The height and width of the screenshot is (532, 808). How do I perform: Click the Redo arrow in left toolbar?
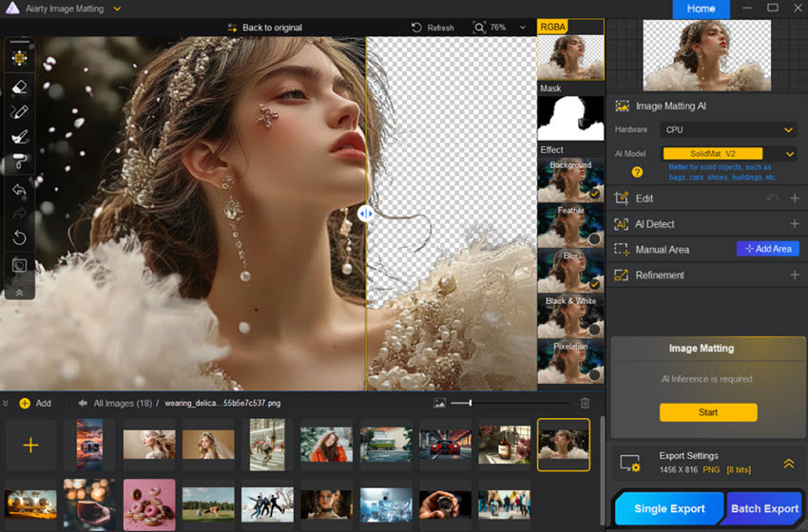(19, 213)
